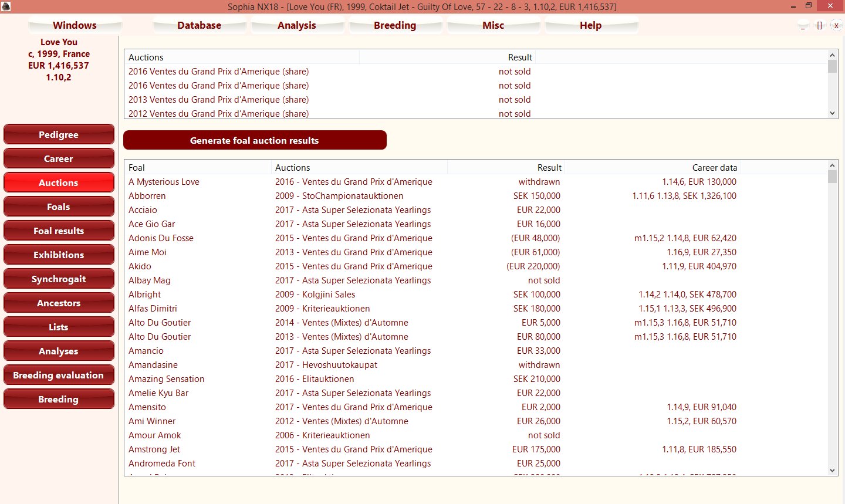Select foal Andromeda Font
This screenshot has width=845, height=504.
162,463
